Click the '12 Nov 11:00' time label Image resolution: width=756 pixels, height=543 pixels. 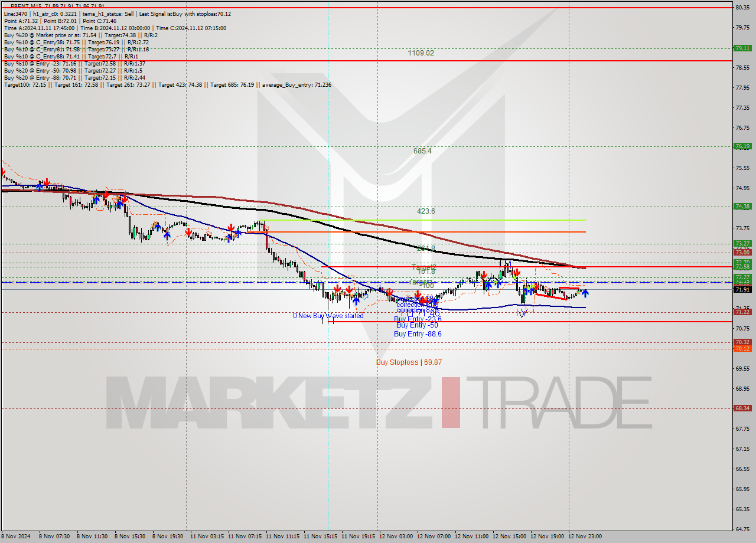coord(471,537)
